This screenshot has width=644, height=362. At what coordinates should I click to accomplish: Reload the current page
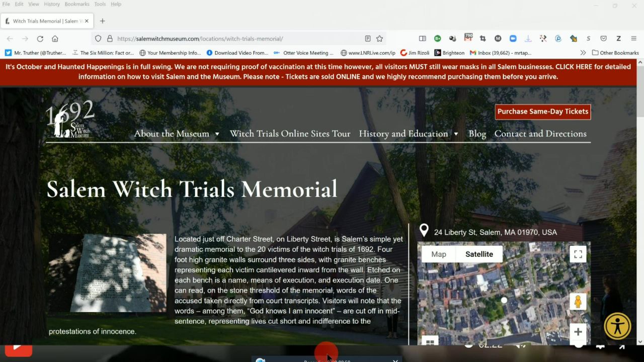coord(40,39)
